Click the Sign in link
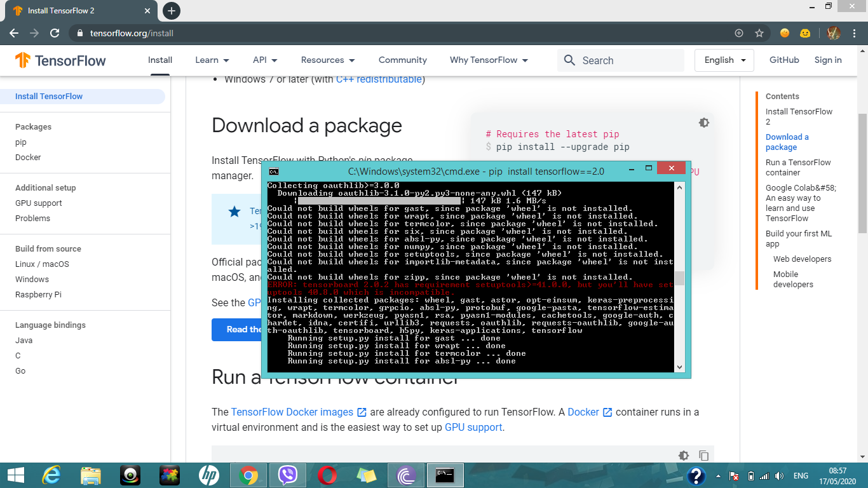Image resolution: width=868 pixels, height=488 pixels. tap(828, 60)
